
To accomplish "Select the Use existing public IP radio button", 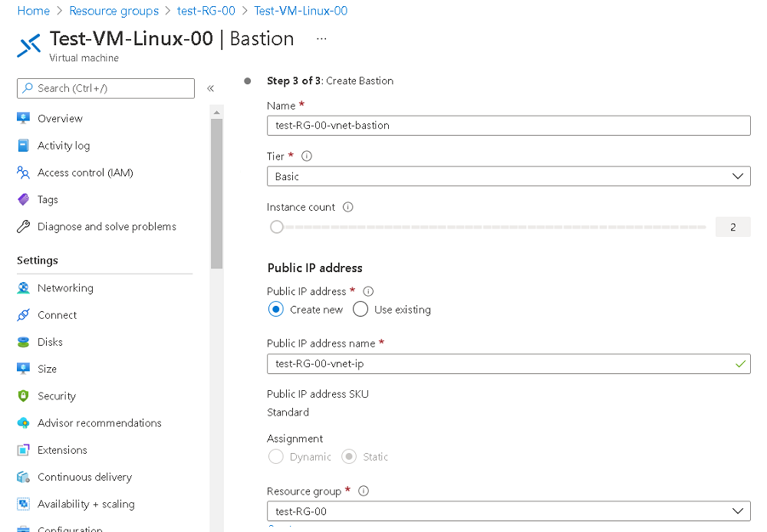I will coord(360,310).
